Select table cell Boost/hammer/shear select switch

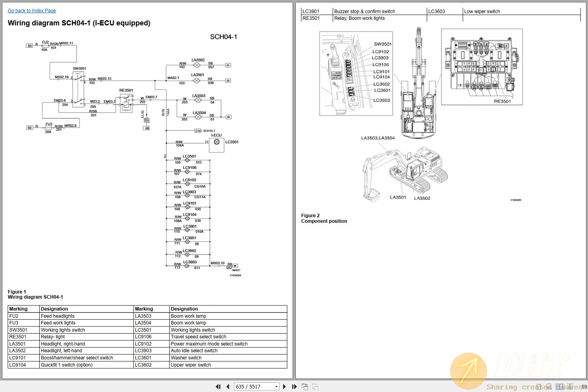click(87, 358)
